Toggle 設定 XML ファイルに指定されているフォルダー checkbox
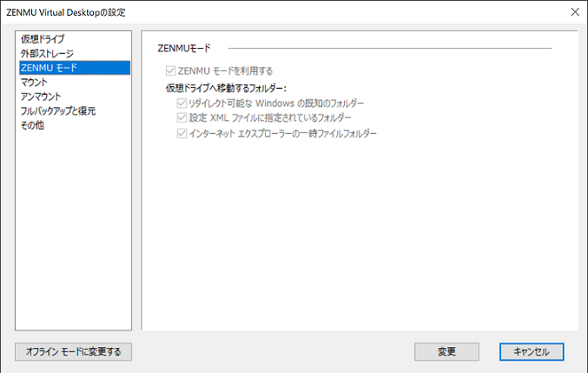Image resolution: width=588 pixels, height=373 pixels. 182,118
